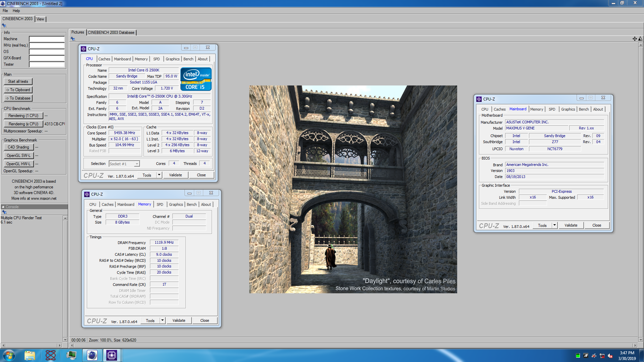644x362 pixels.
Task: Open Caches tab in CPU-Z CPU window
Action: [x=104, y=59]
